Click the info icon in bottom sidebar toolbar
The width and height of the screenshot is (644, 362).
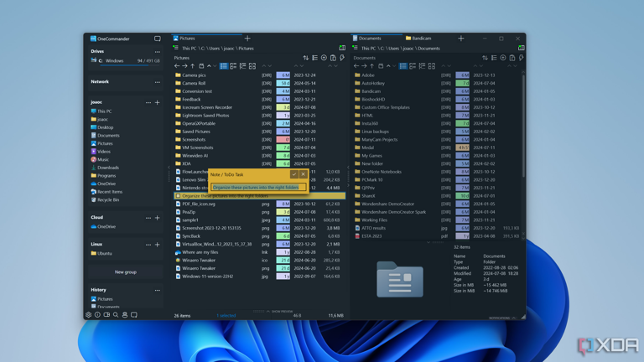click(97, 315)
